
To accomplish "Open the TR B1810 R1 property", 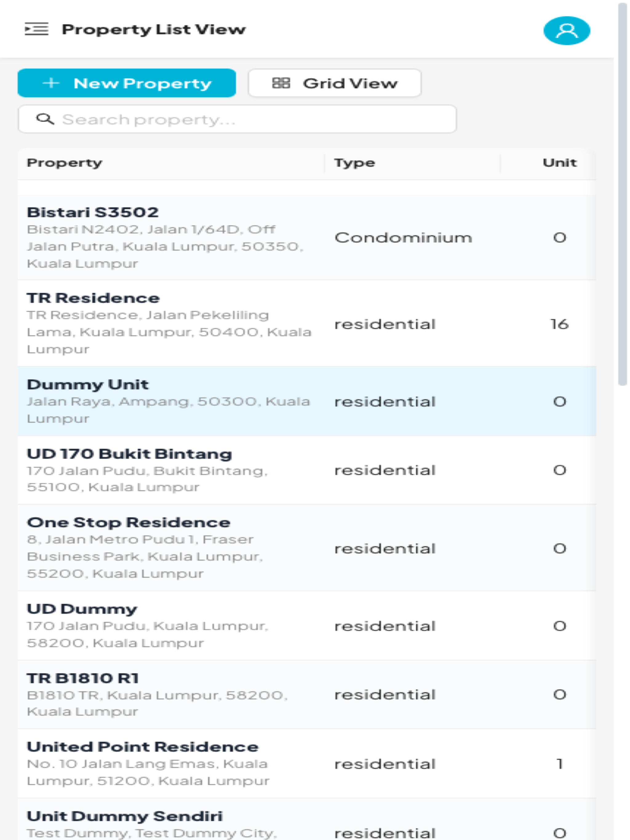I will [x=307, y=695].
